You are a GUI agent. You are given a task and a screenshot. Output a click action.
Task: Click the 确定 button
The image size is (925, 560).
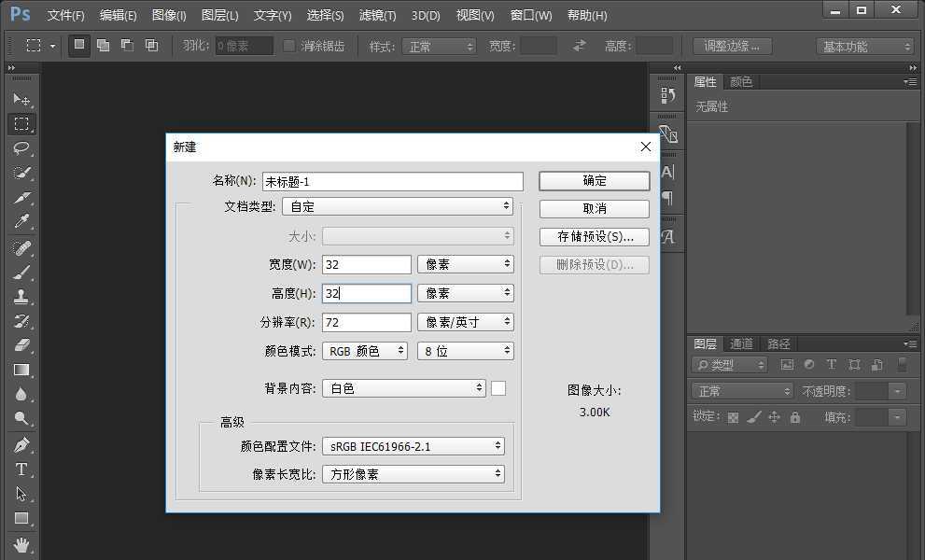click(594, 180)
